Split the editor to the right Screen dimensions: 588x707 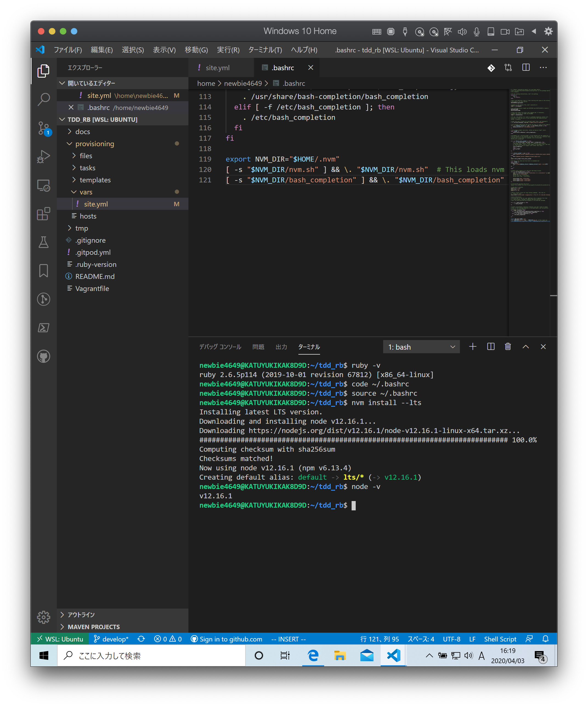525,68
